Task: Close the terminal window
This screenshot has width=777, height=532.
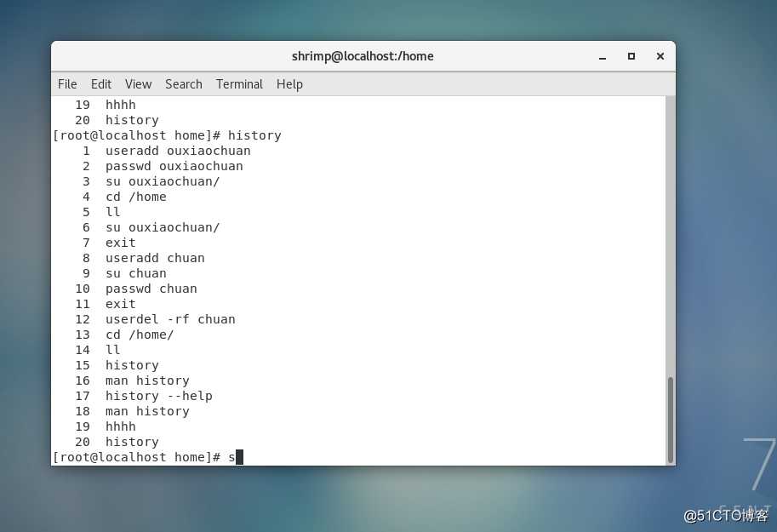Action: click(x=660, y=56)
